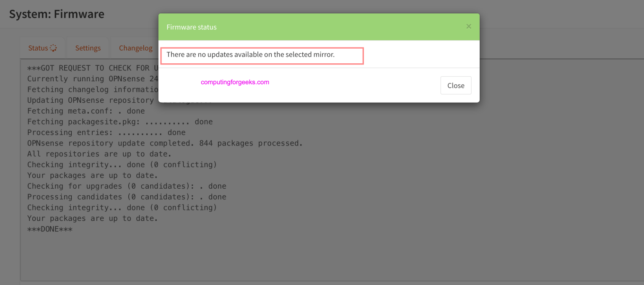Select the Checking for upgrades candidates line
The height and width of the screenshot is (285, 644).
[127, 186]
